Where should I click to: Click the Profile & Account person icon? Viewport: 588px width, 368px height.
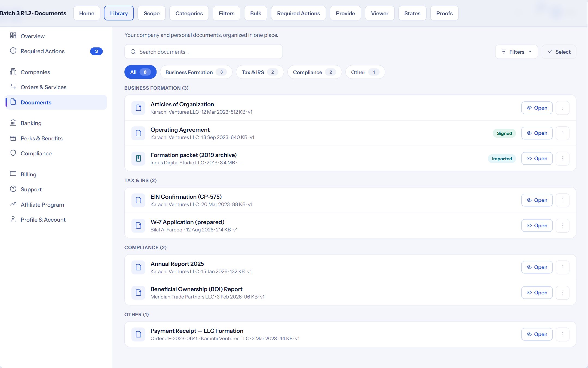pyautogui.click(x=13, y=219)
